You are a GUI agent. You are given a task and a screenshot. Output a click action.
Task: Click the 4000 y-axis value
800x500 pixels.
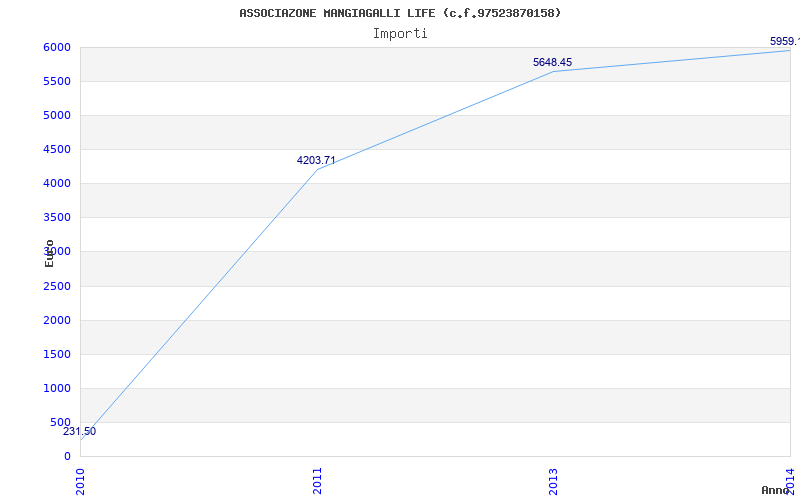pos(57,184)
